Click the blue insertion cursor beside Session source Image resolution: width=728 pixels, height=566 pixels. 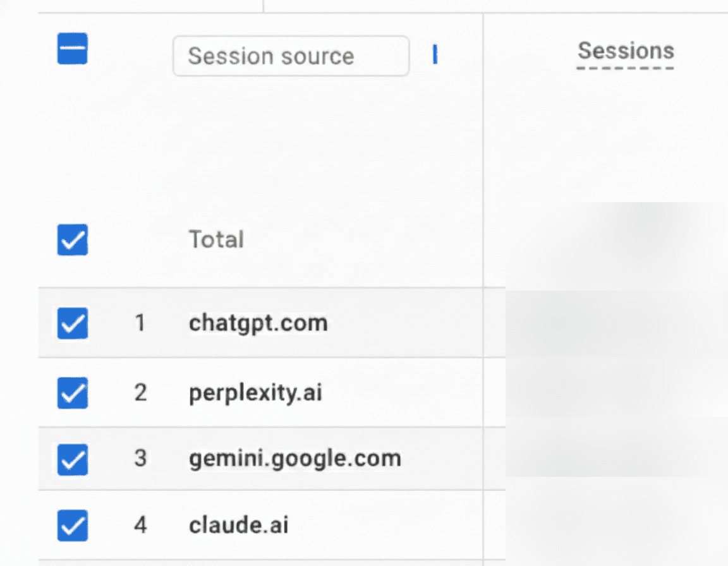(435, 56)
